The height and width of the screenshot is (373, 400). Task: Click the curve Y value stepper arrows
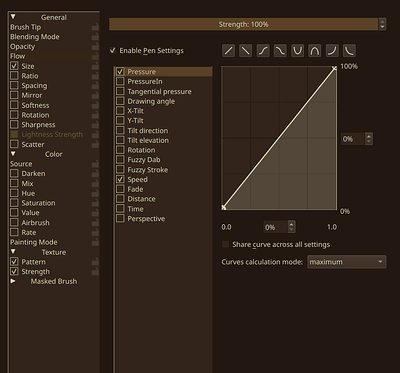coord(369,139)
